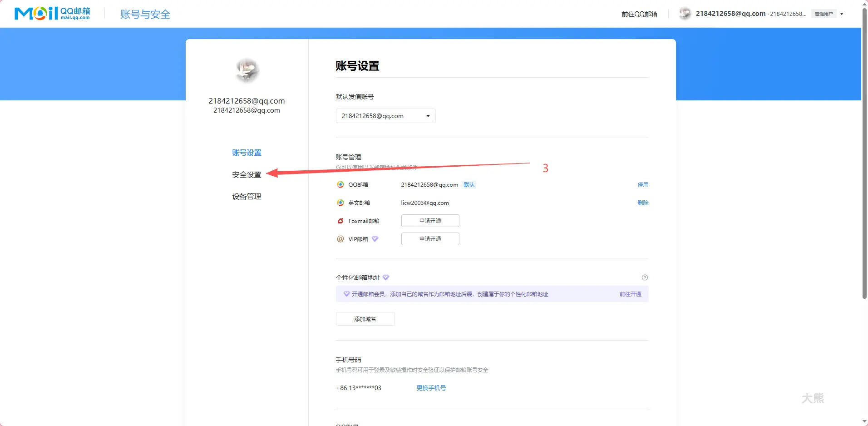Open the help icon beside 个性化邮箱地址
Viewport: 868px width, 426px height.
click(x=645, y=277)
